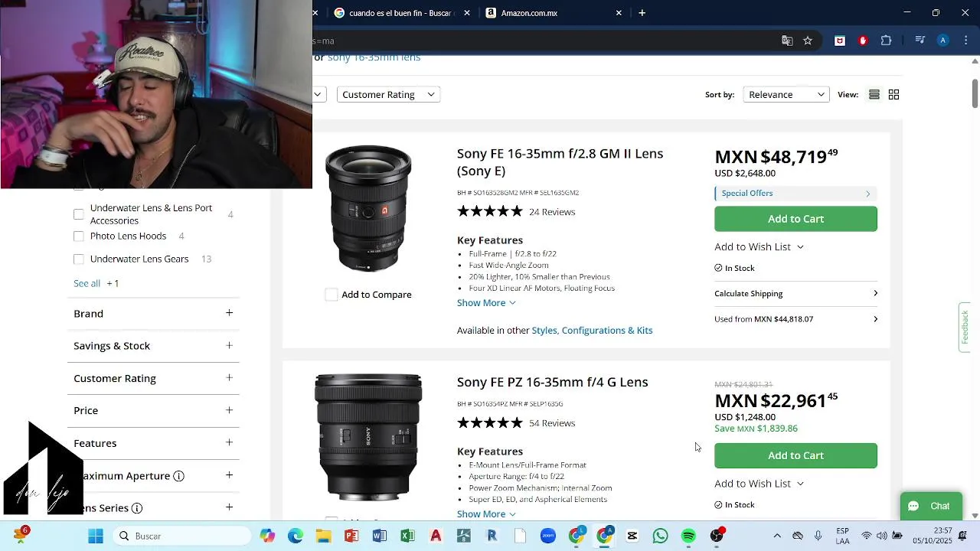Open Word from the taskbar
Screen dimensions: 980x551
coord(380,536)
